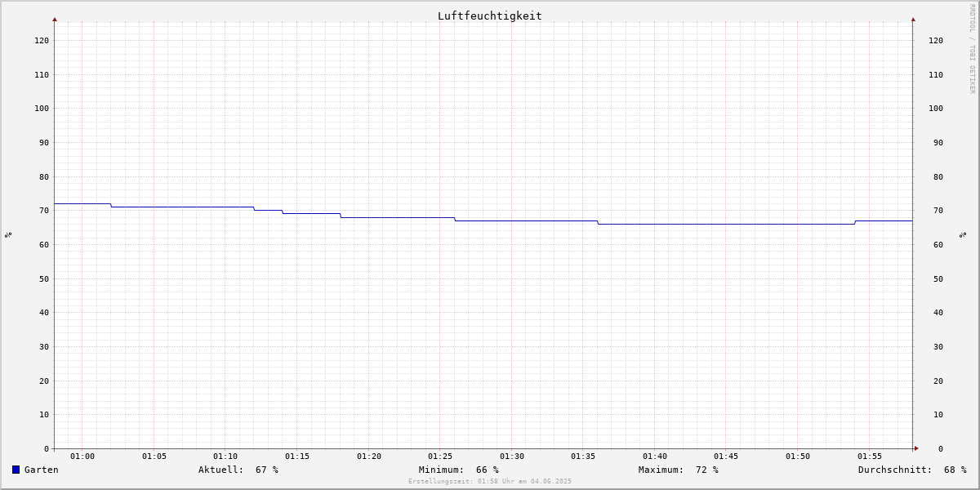Click the 01:40 time axis label

pos(655,457)
